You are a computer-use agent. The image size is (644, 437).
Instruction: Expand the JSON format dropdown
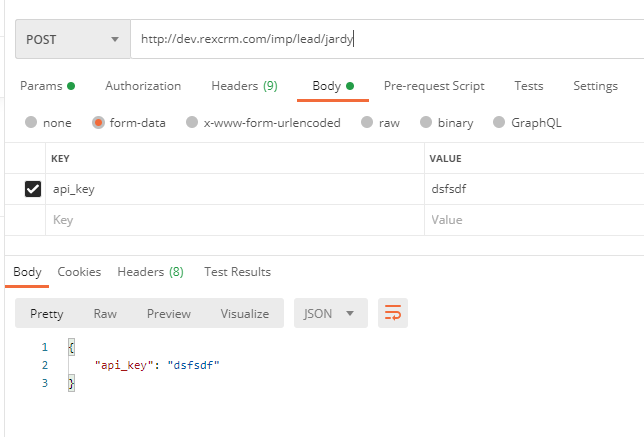pyautogui.click(x=331, y=313)
